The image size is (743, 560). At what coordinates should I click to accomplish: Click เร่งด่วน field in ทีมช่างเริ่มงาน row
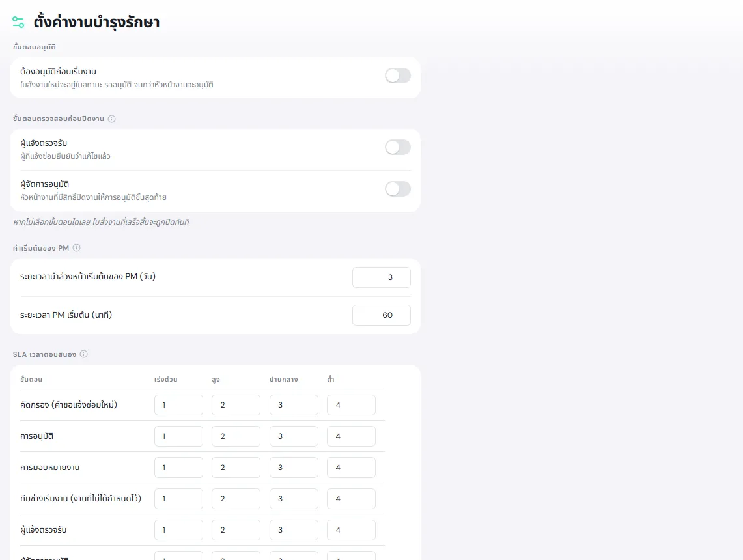(178, 499)
